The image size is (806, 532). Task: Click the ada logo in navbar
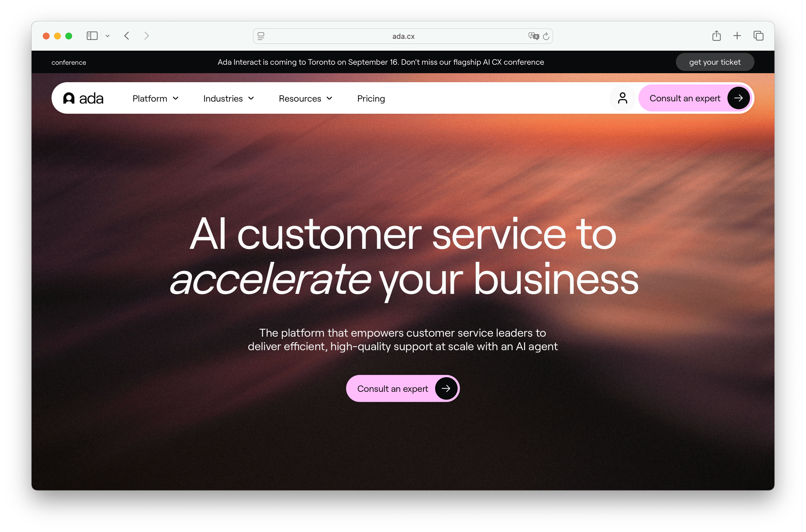[83, 99]
